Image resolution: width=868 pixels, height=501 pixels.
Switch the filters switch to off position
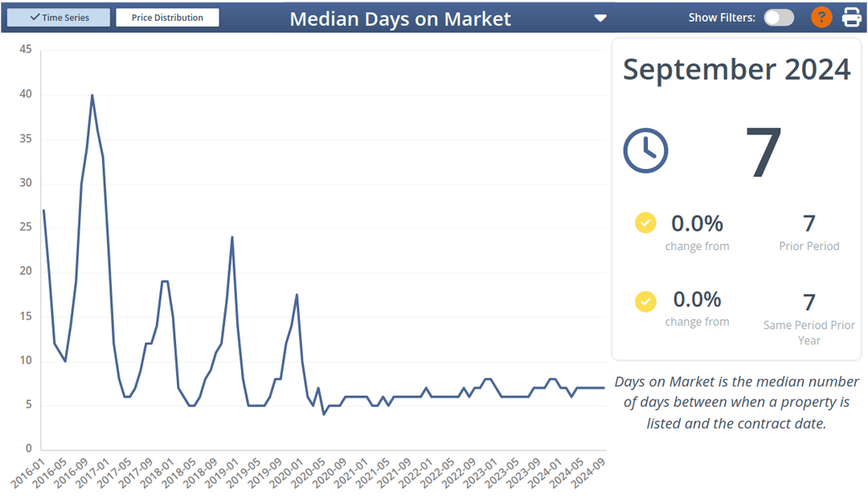pyautogui.click(x=778, y=16)
